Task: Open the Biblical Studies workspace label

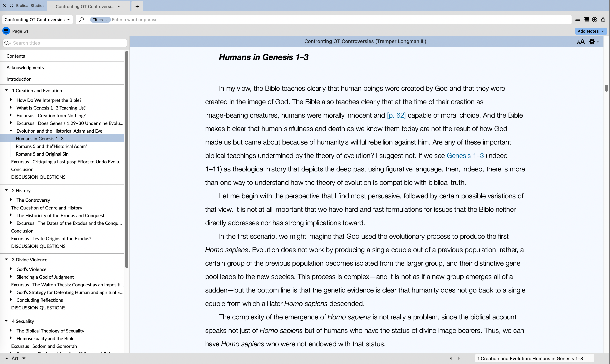Action: pyautogui.click(x=30, y=6)
